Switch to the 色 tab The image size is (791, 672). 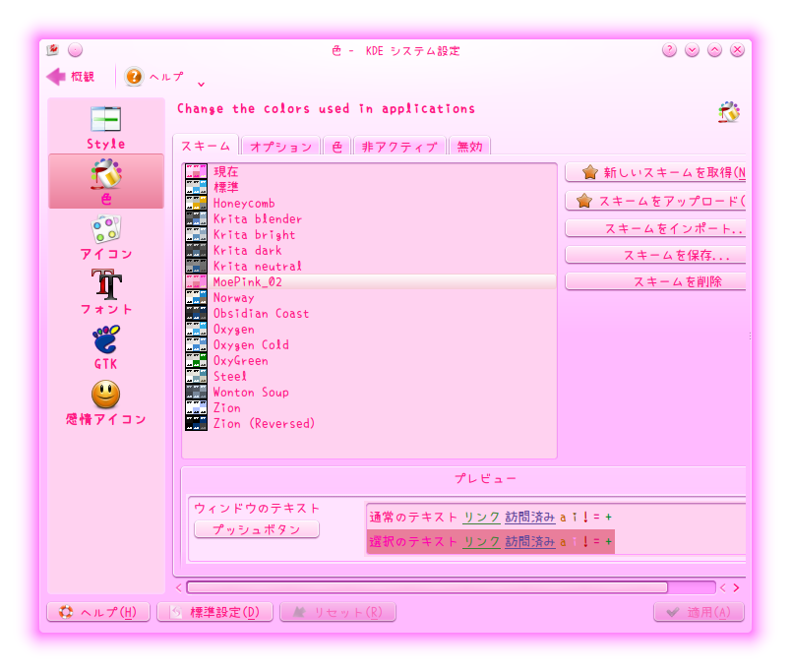337,147
